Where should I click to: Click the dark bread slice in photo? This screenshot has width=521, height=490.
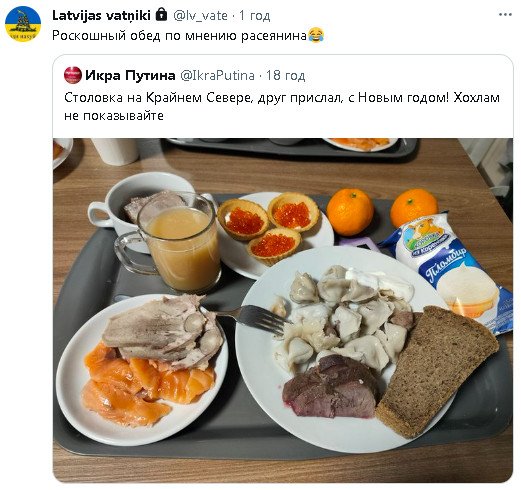(x=437, y=370)
